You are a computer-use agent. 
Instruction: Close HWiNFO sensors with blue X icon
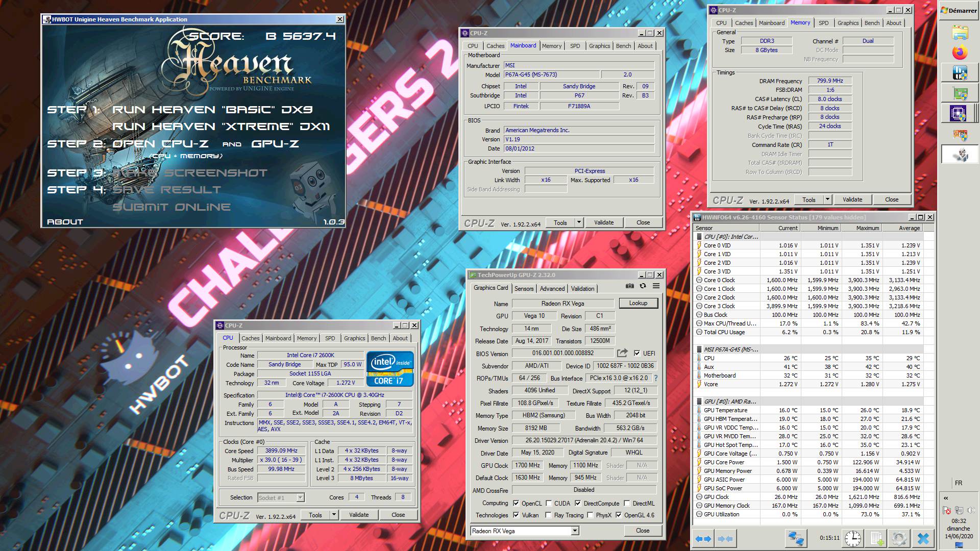(x=923, y=539)
